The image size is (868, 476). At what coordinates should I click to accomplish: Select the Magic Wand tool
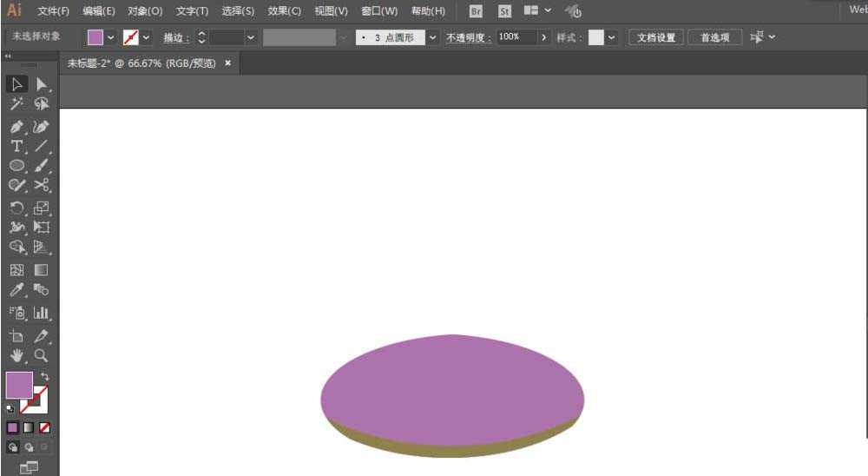[x=16, y=103]
